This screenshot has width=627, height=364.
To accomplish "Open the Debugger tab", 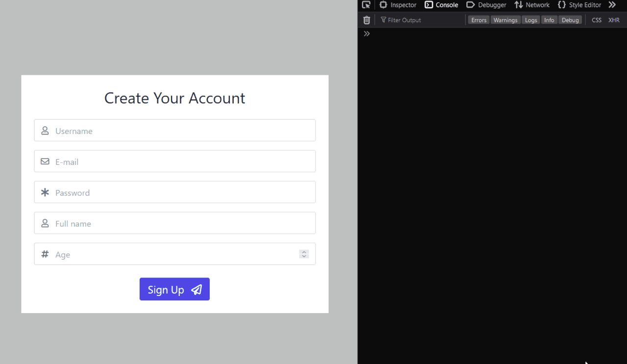I will (486, 5).
